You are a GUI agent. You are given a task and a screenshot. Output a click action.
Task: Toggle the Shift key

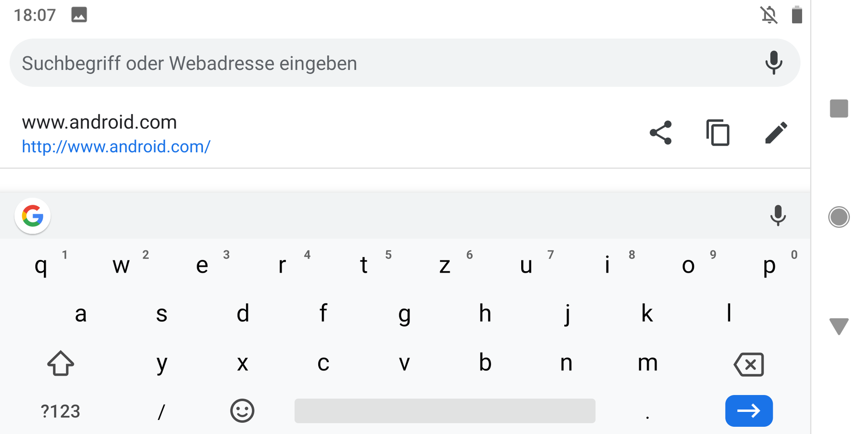click(x=61, y=363)
